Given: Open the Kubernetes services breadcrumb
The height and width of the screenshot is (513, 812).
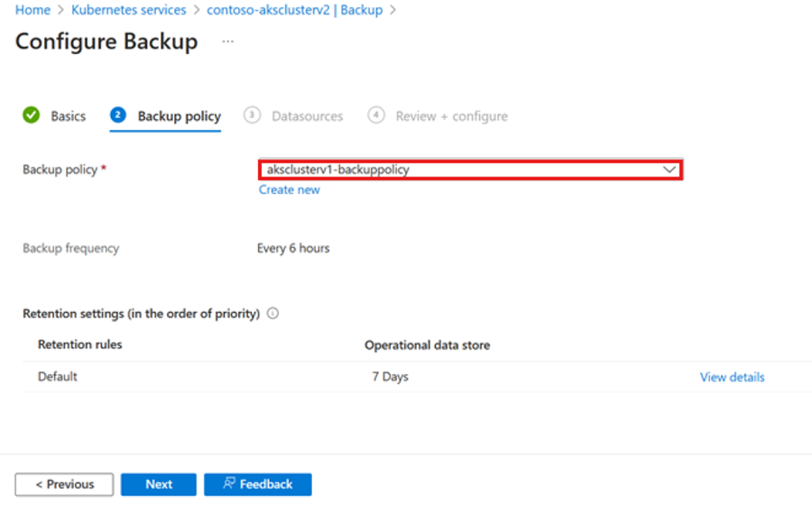Looking at the screenshot, I should tap(128, 10).
